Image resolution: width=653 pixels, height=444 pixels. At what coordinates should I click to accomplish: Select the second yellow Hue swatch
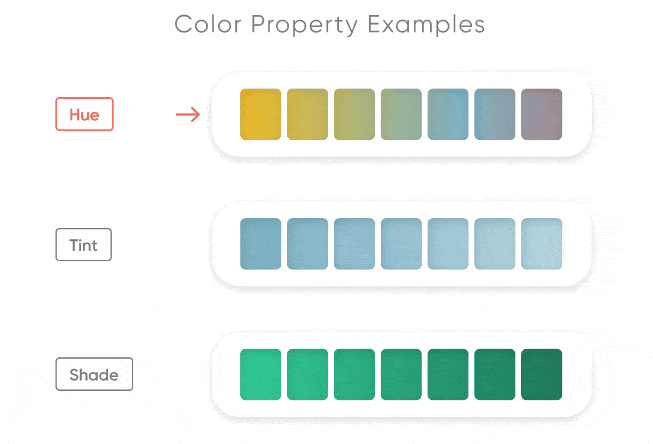[x=307, y=114]
